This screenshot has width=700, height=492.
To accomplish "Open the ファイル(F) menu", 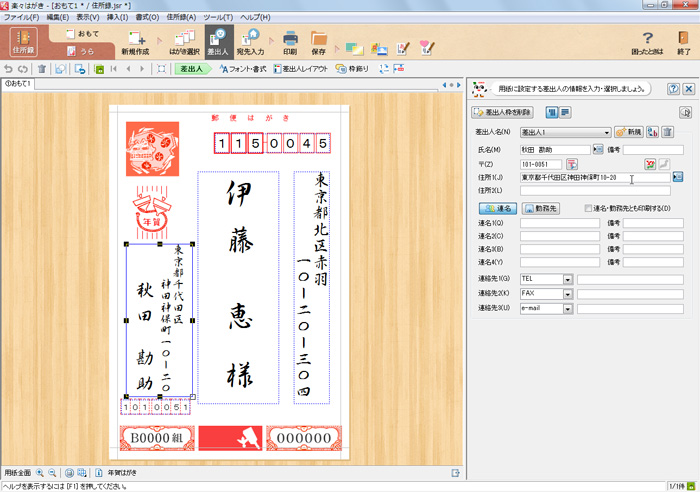I will [x=22, y=17].
